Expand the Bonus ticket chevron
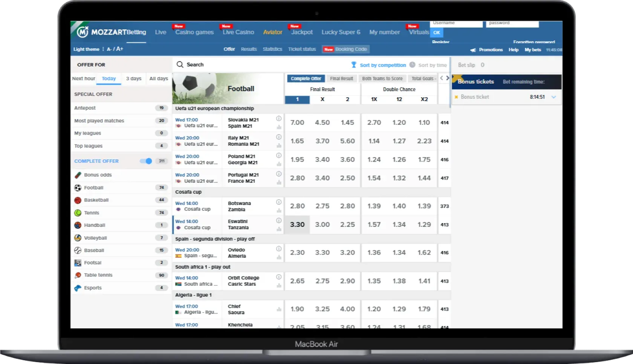This screenshot has width=633, height=364. 553,97
